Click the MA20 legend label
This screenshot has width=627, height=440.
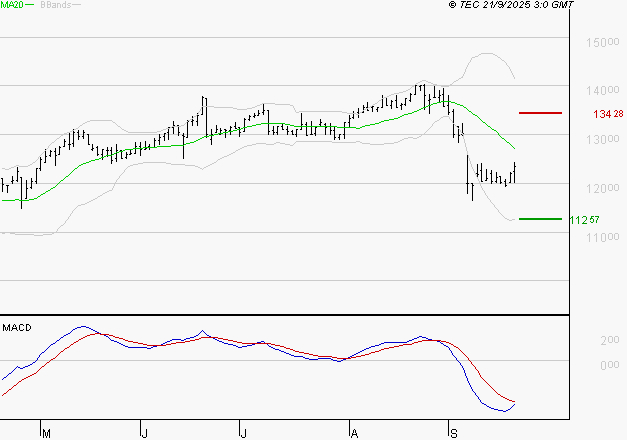tap(12, 6)
